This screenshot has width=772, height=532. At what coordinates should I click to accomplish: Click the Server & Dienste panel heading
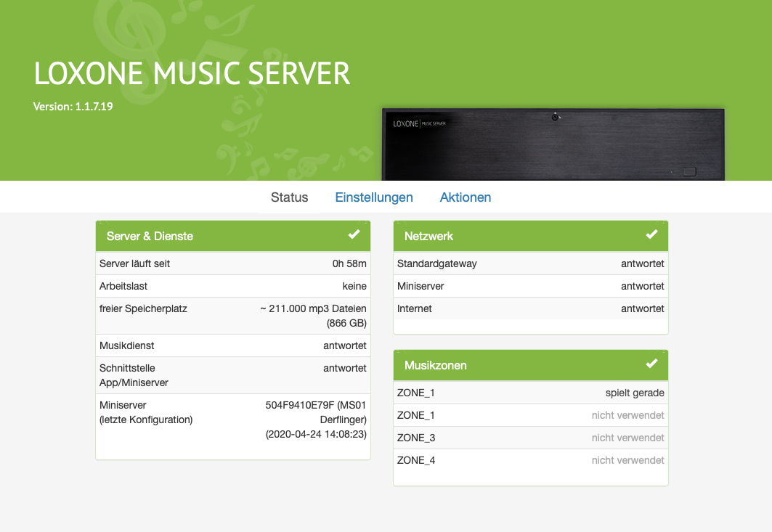pyautogui.click(x=150, y=236)
